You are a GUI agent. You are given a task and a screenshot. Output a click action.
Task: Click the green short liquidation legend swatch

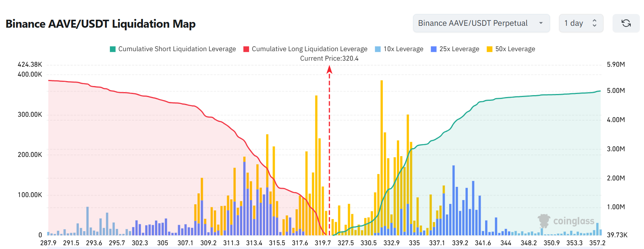[x=113, y=49]
